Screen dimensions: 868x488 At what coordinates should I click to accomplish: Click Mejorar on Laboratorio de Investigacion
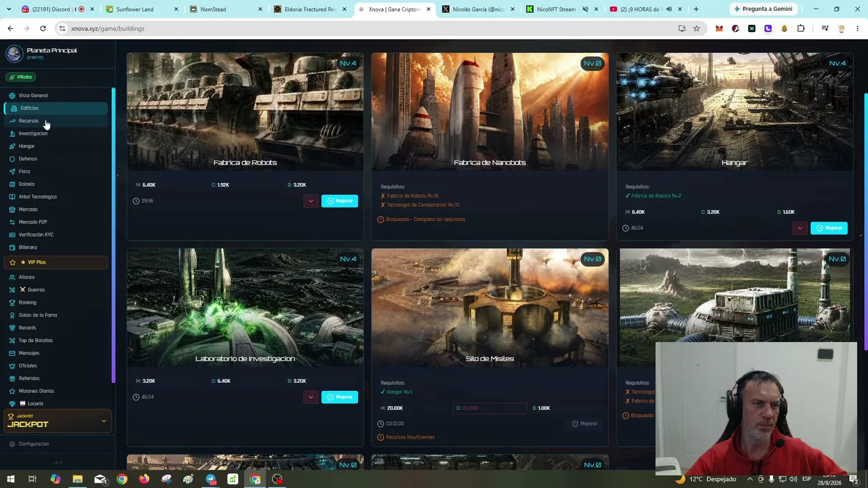click(340, 397)
